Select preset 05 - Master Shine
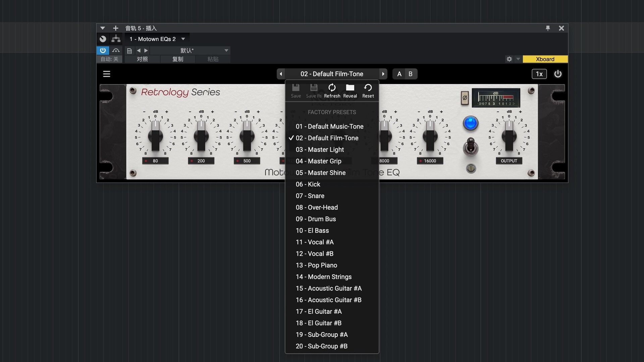 pos(332,173)
